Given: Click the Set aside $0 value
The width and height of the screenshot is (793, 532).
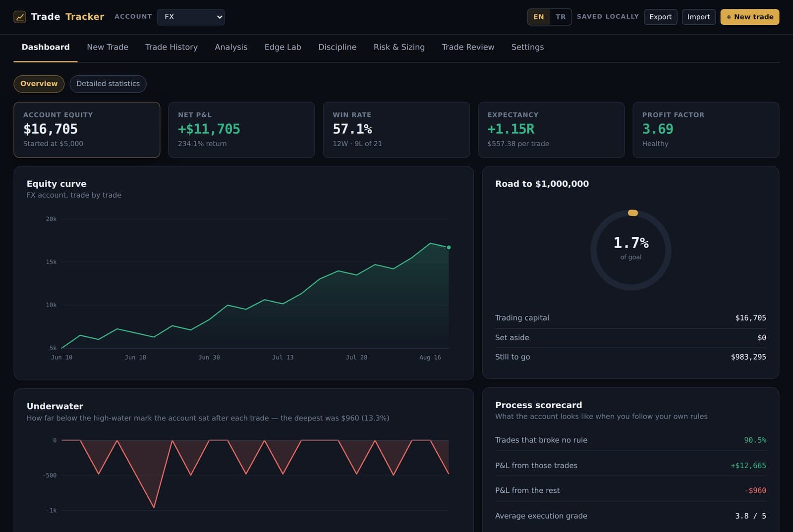Looking at the screenshot, I should 762,338.
